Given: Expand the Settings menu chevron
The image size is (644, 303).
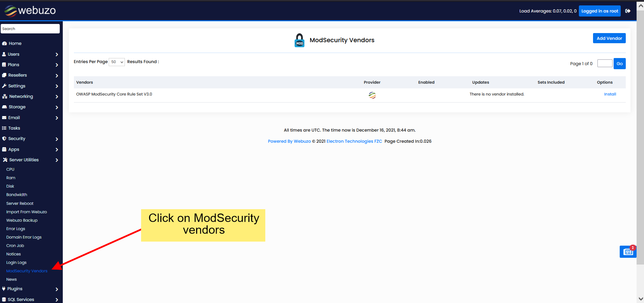Looking at the screenshot, I should point(57,86).
